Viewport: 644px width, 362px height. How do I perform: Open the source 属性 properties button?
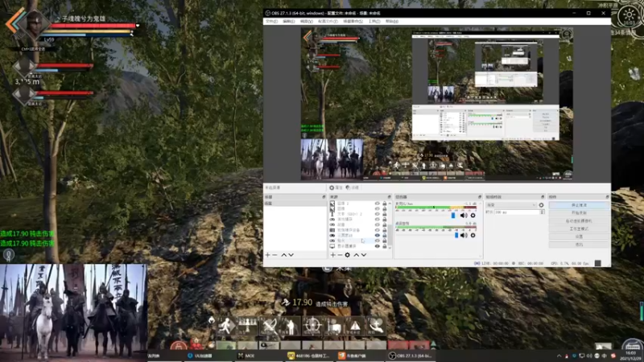336,187
